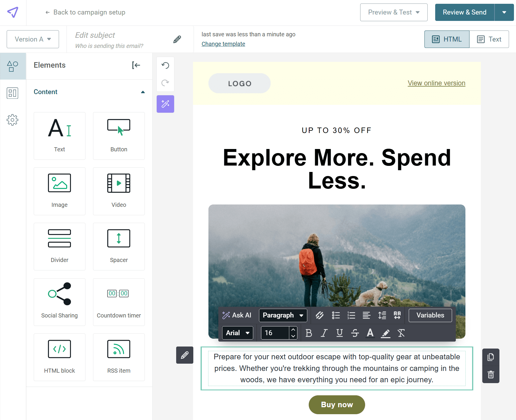Delete the selected text block via trash icon

click(491, 375)
